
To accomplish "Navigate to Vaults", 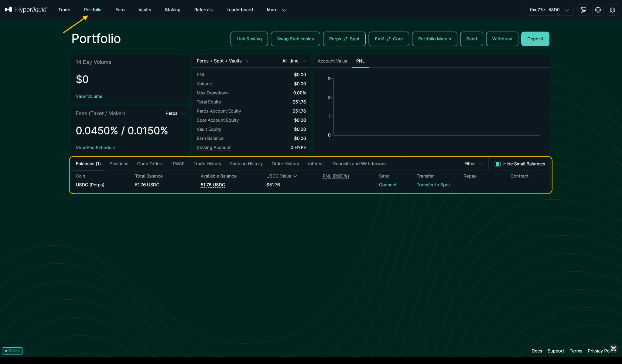I will [145, 10].
